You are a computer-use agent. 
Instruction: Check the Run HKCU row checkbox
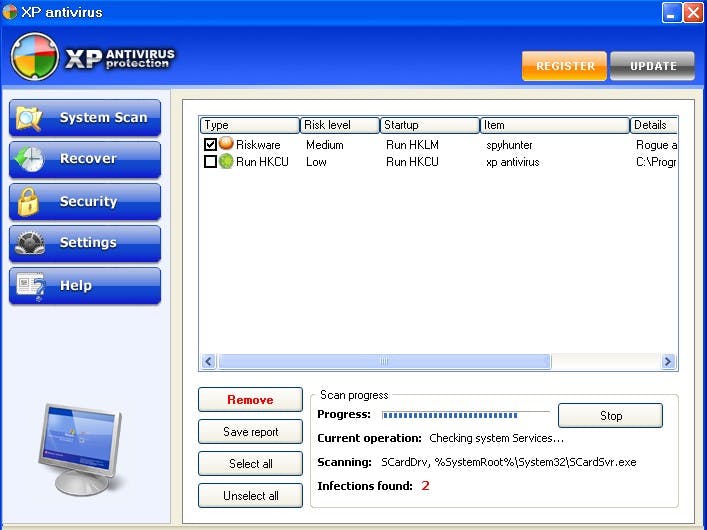click(210, 161)
